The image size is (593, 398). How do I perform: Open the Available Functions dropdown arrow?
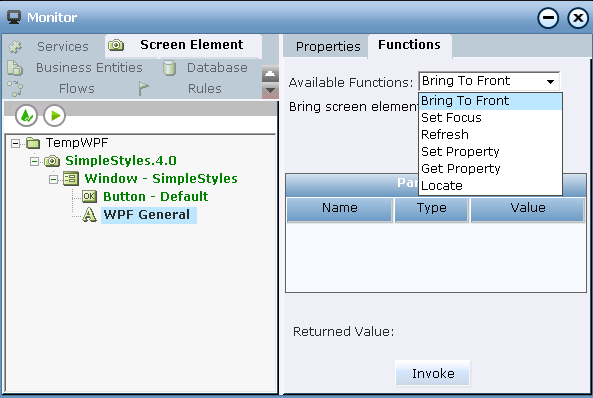click(550, 81)
